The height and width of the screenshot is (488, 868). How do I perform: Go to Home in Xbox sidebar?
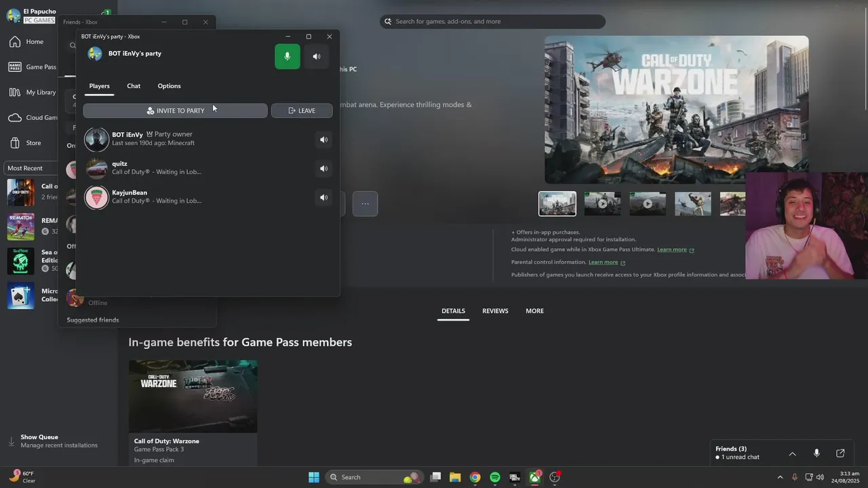[x=27, y=42]
